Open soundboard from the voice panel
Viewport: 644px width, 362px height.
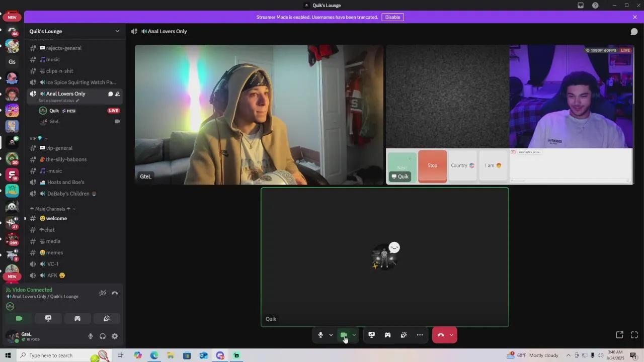point(107,318)
